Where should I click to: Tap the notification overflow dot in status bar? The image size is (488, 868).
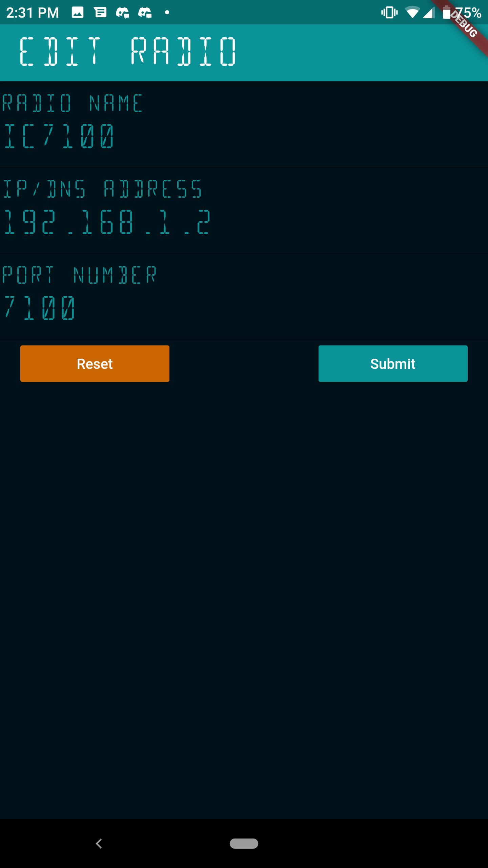tap(167, 13)
